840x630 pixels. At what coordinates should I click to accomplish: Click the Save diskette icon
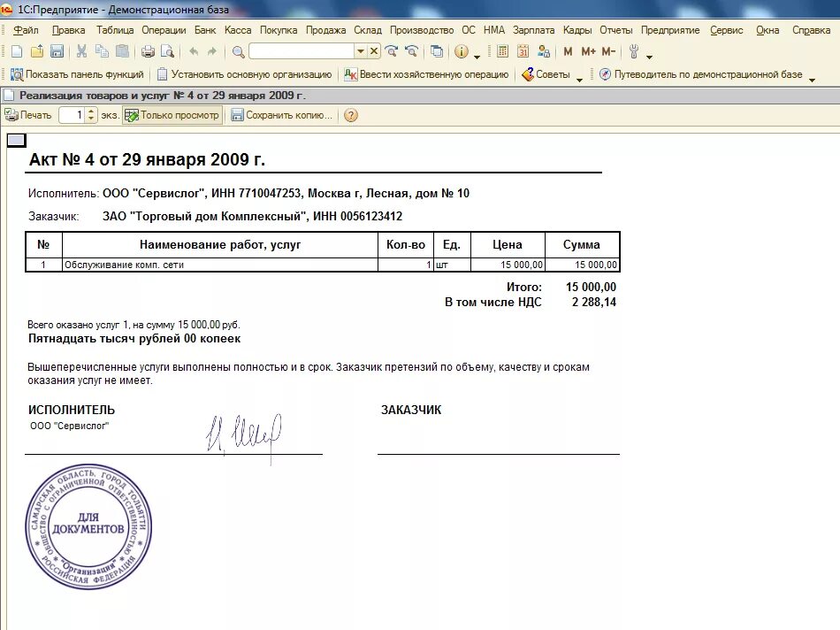point(57,51)
